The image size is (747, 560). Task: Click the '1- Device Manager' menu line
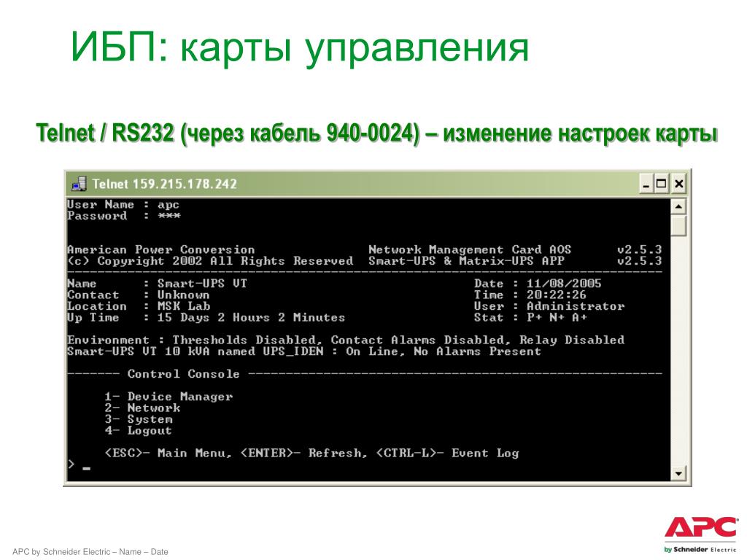coord(169,397)
